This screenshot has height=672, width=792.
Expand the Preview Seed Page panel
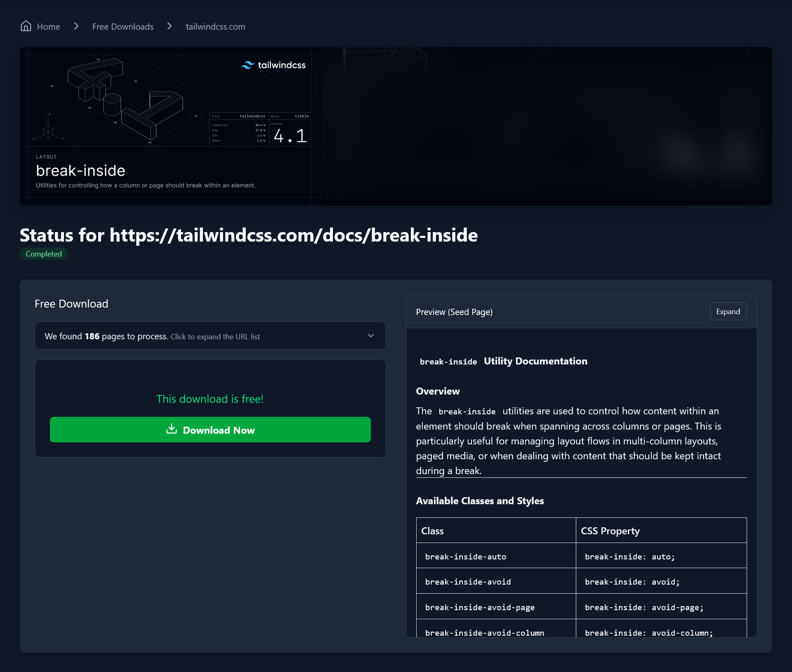click(728, 311)
